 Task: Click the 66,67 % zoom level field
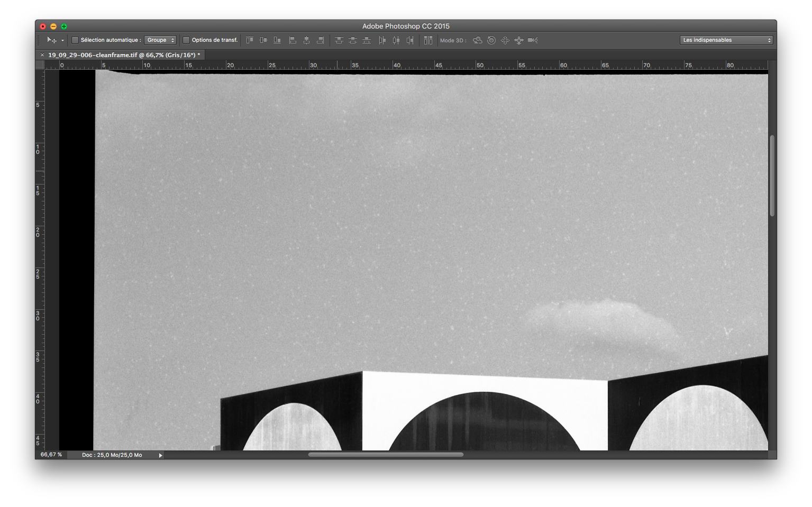coord(51,455)
